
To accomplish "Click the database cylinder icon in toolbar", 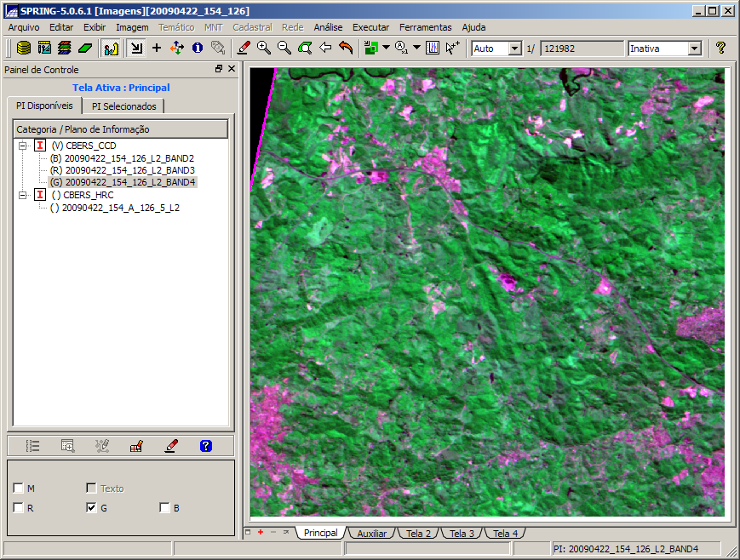I will coord(24,49).
